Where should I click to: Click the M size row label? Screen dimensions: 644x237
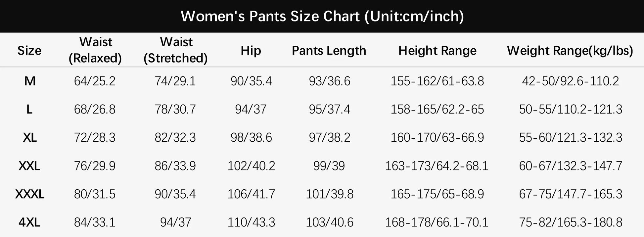(x=30, y=81)
